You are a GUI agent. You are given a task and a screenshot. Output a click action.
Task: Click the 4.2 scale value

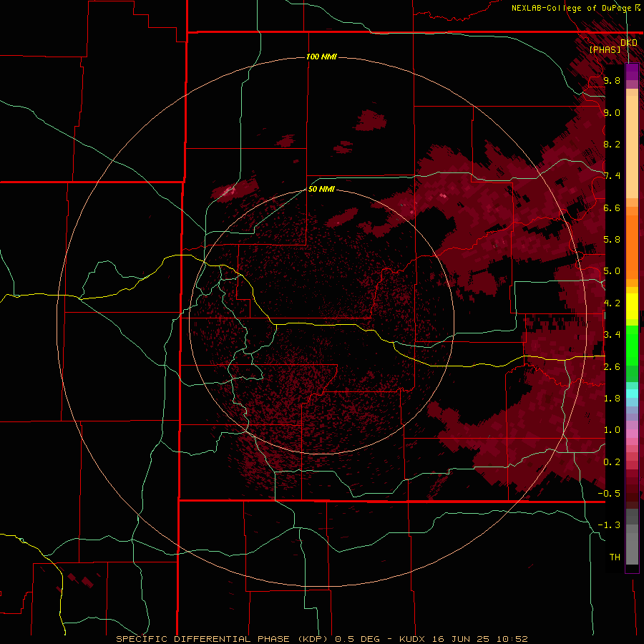(x=612, y=303)
